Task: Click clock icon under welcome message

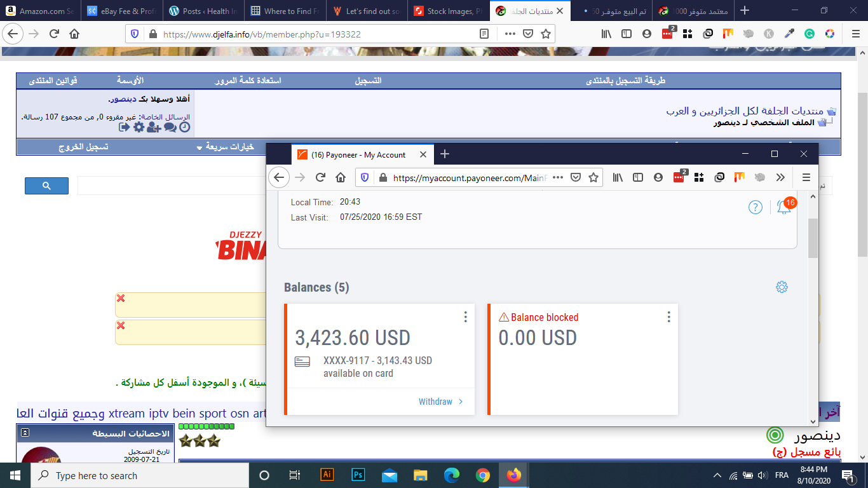Action: click(x=184, y=127)
